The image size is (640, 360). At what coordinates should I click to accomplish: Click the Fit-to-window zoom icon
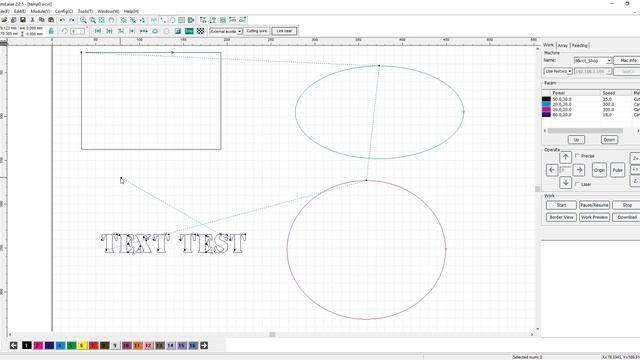102,20
